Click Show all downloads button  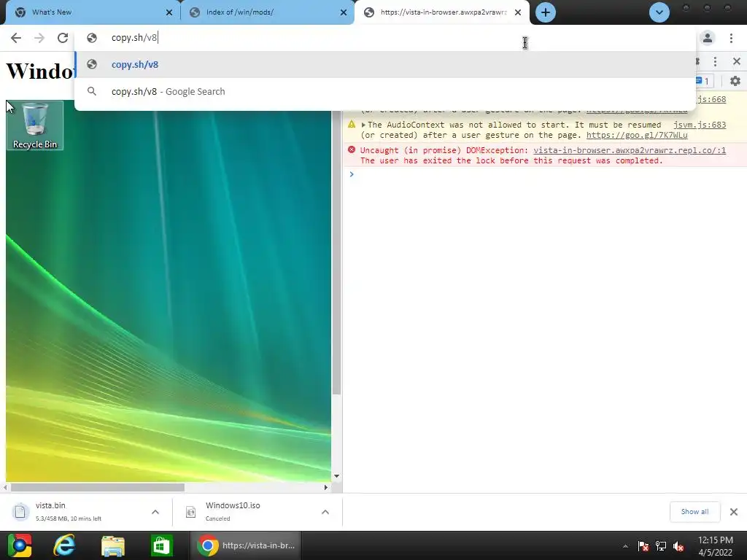pyautogui.click(x=694, y=512)
